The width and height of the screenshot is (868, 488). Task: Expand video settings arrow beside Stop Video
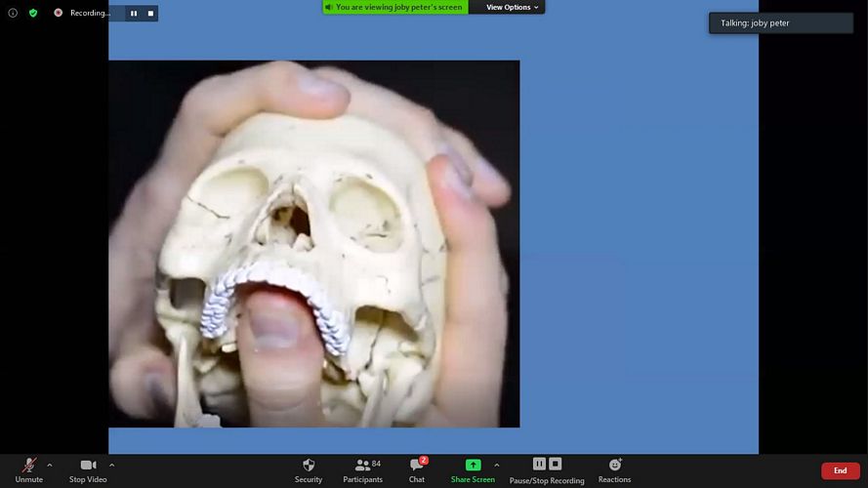112,466
